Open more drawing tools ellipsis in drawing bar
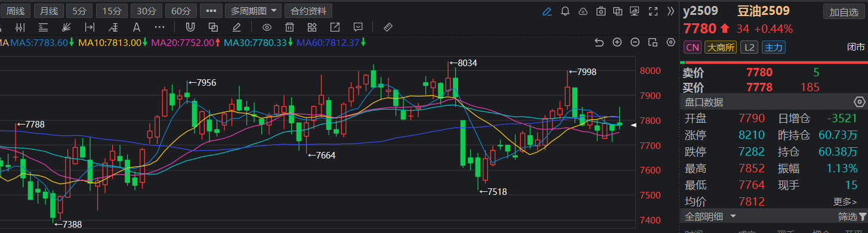The height and width of the screenshot is (233, 868). pyautogui.click(x=159, y=27)
